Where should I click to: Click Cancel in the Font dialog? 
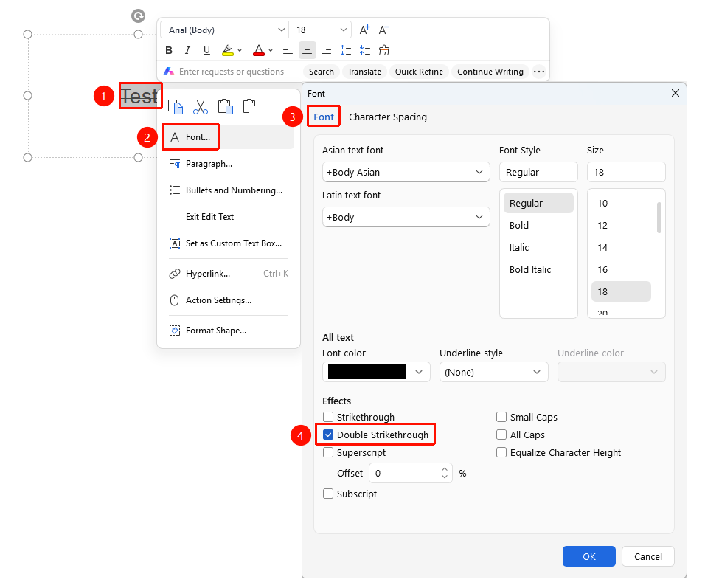point(648,556)
